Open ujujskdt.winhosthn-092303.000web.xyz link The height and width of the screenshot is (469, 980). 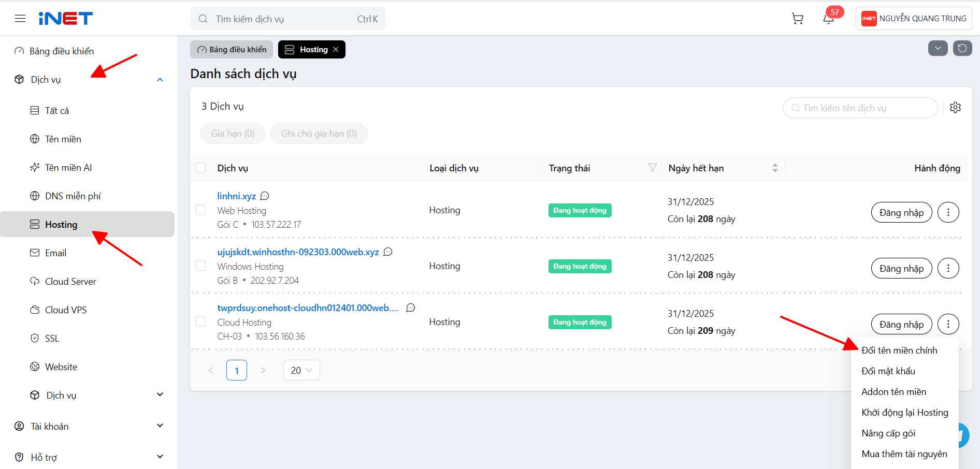tap(298, 252)
